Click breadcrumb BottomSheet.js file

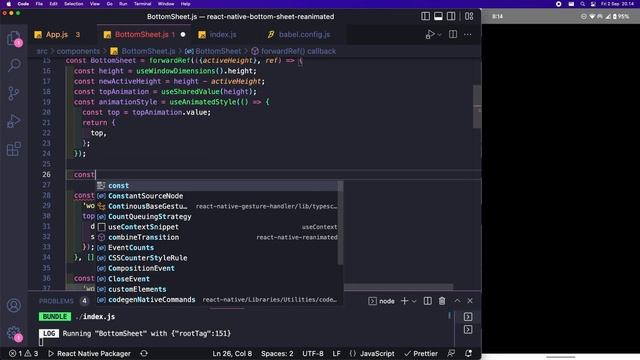[x=148, y=51]
